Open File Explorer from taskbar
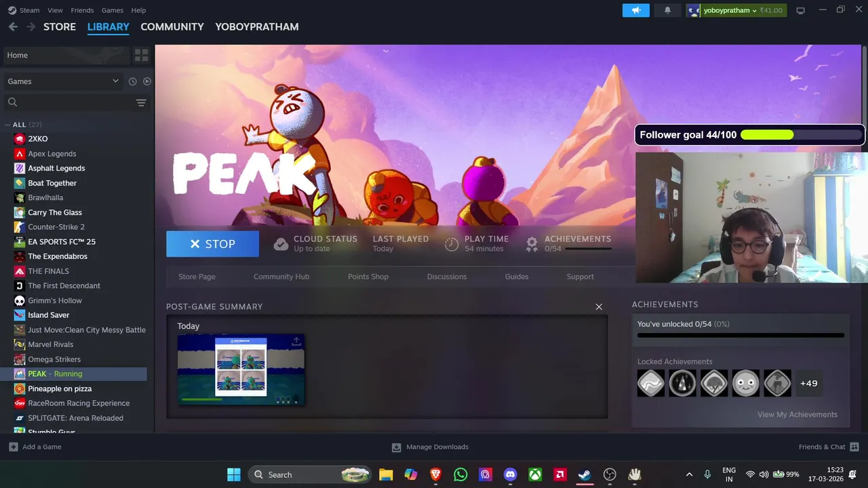868x488 pixels. coord(386,474)
